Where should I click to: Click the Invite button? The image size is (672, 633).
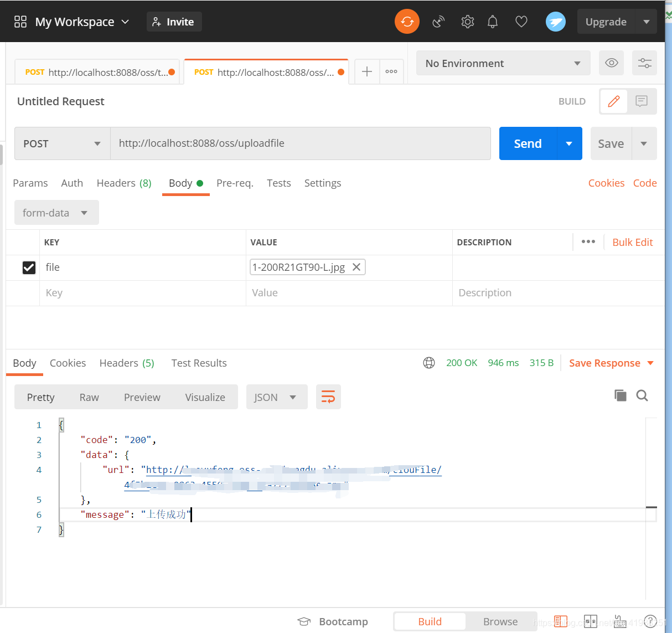click(x=174, y=22)
